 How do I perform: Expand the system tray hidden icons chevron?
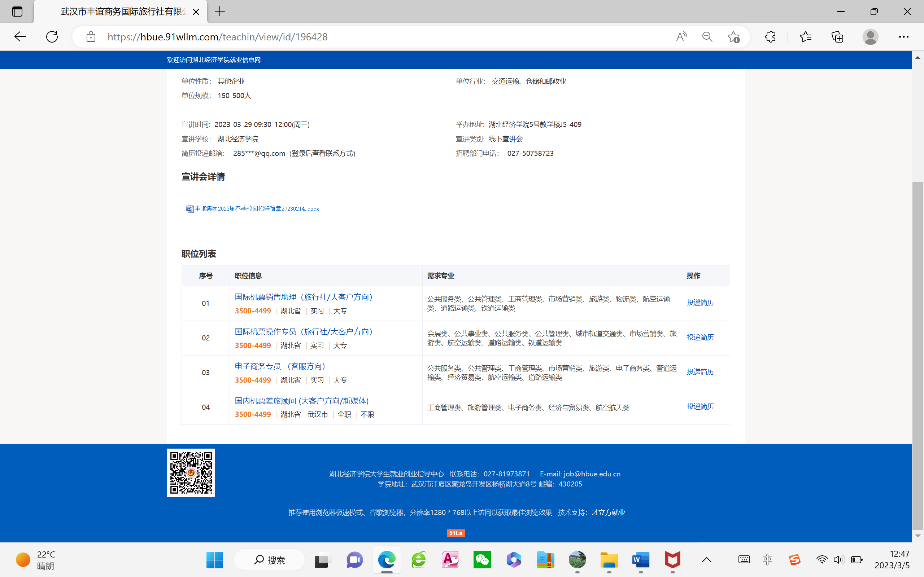point(706,560)
